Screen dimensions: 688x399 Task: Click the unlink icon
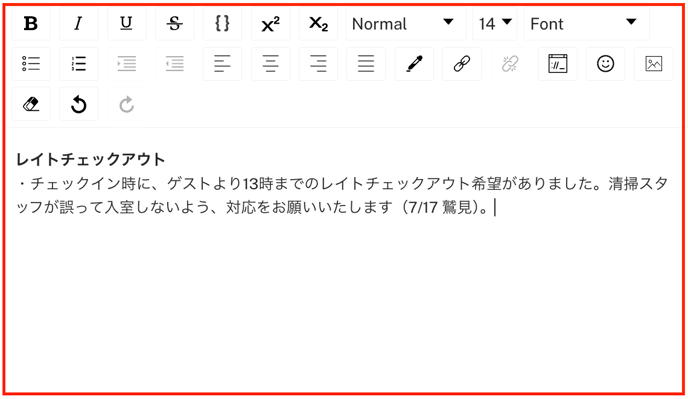[x=509, y=64]
